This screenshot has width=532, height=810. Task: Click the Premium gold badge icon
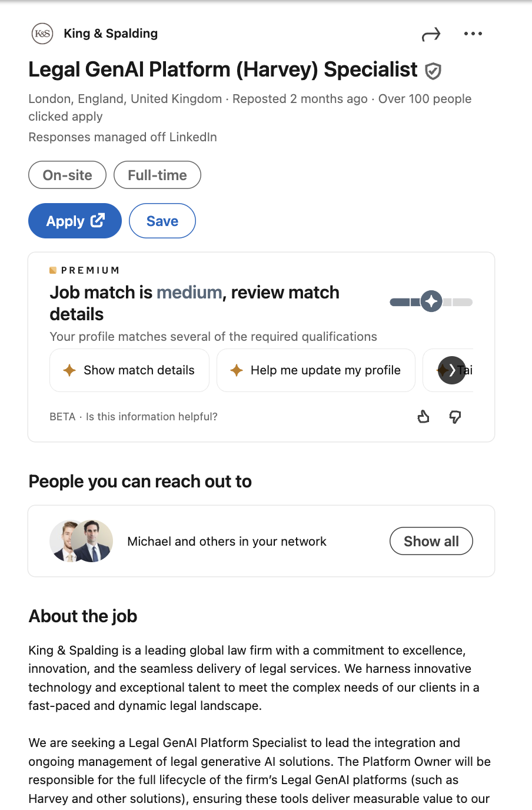(x=53, y=270)
